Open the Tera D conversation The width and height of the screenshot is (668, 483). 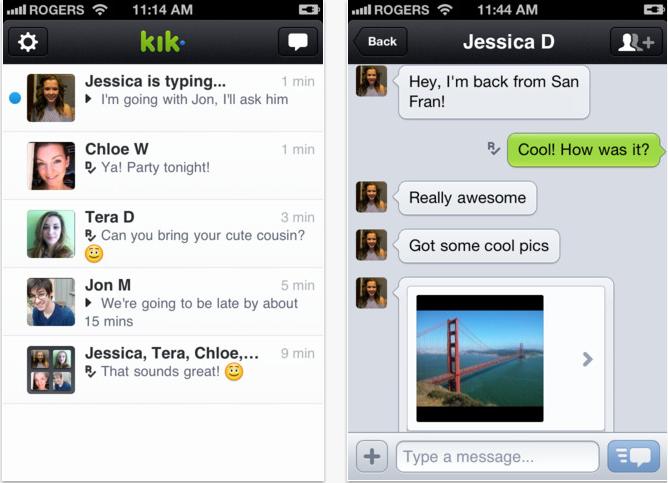tap(163, 234)
